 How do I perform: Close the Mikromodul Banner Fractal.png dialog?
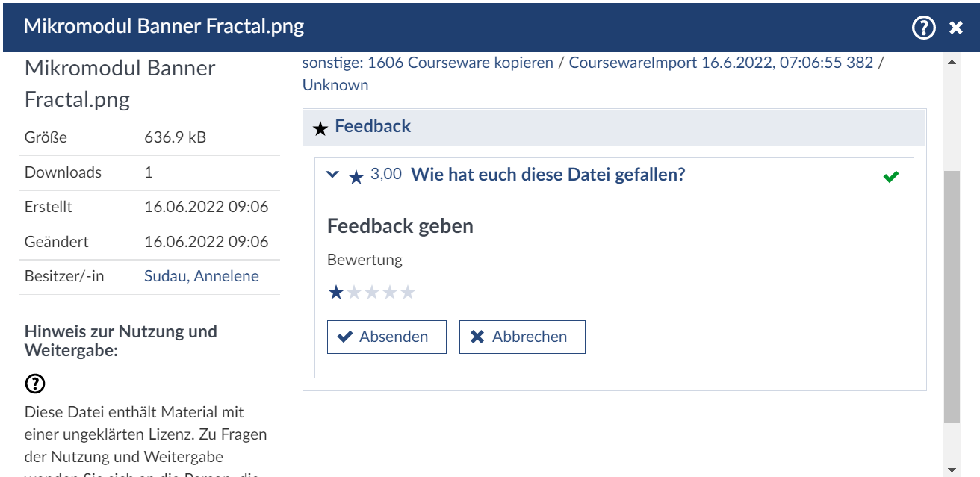[x=956, y=28]
